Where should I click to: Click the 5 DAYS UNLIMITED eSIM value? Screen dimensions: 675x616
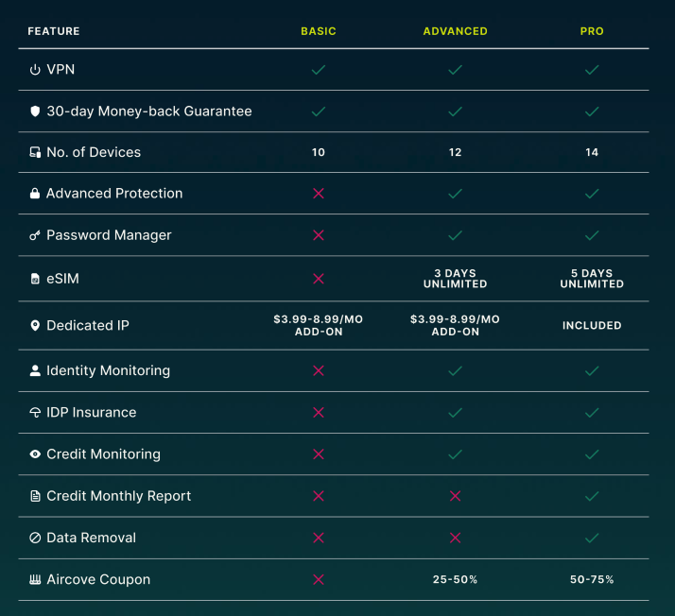tap(592, 279)
